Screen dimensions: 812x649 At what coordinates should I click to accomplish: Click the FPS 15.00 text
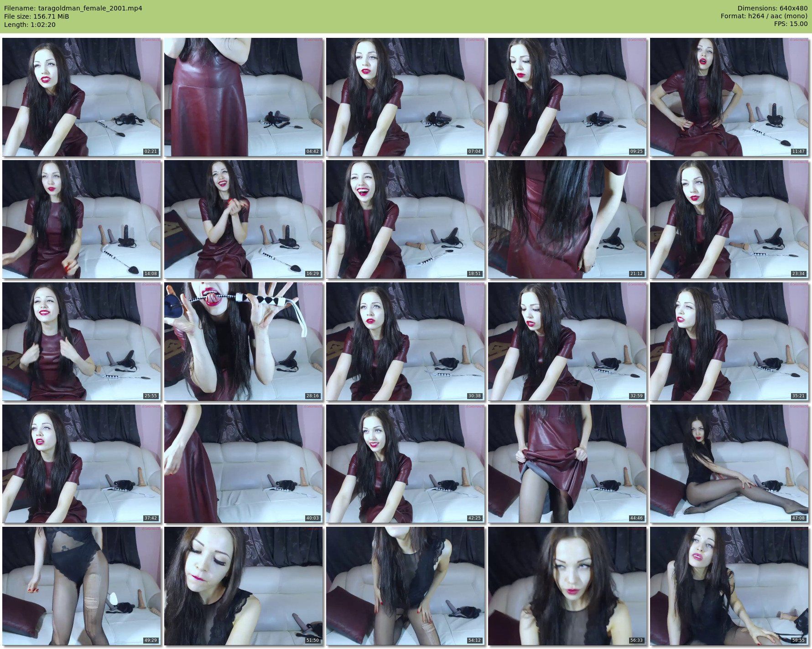coord(791,25)
